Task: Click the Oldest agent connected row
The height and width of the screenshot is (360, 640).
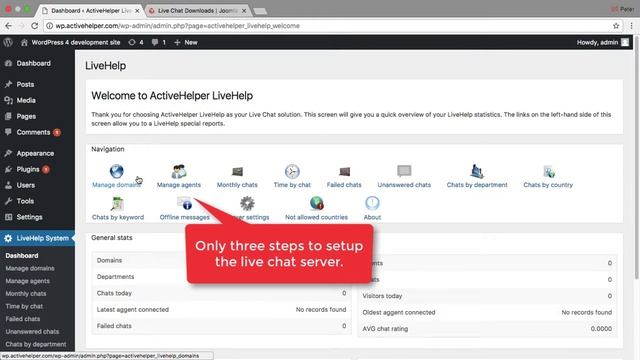Action: 487,312
